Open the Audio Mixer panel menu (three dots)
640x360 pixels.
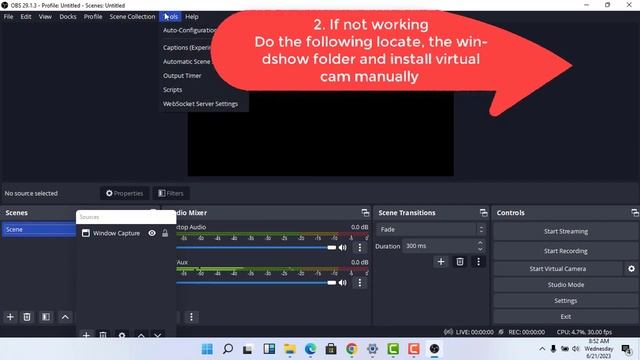click(191, 317)
